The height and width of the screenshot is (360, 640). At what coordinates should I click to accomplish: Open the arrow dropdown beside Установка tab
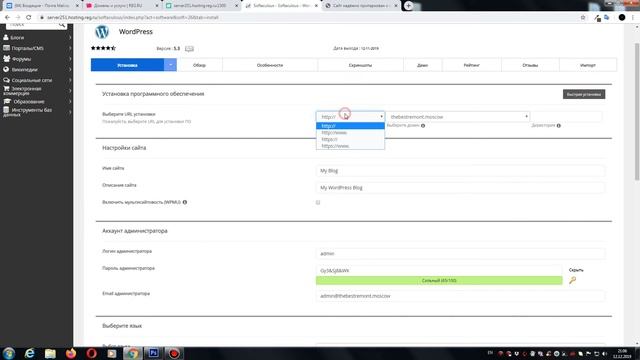(170, 65)
